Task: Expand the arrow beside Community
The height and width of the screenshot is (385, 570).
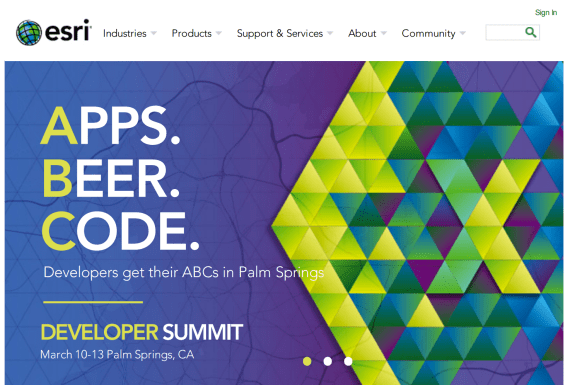Action: tap(462, 33)
